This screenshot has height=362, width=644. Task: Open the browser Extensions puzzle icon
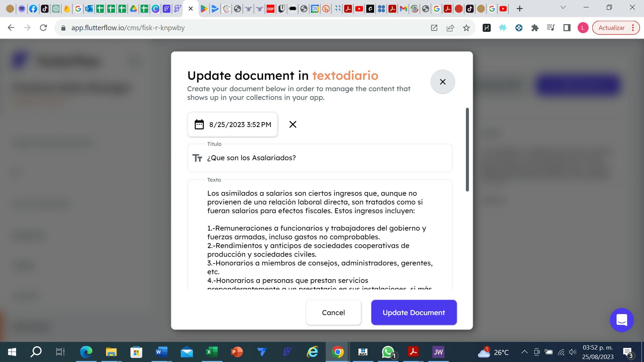coord(535,28)
